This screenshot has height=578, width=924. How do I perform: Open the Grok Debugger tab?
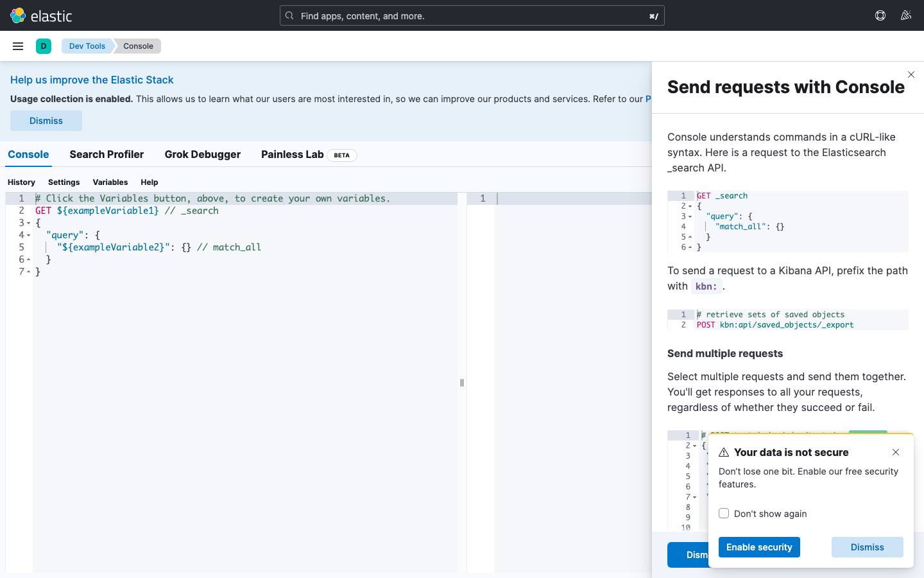pyautogui.click(x=203, y=154)
